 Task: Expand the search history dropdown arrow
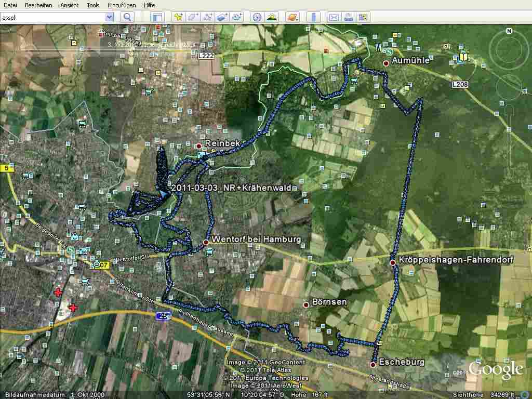point(109,17)
